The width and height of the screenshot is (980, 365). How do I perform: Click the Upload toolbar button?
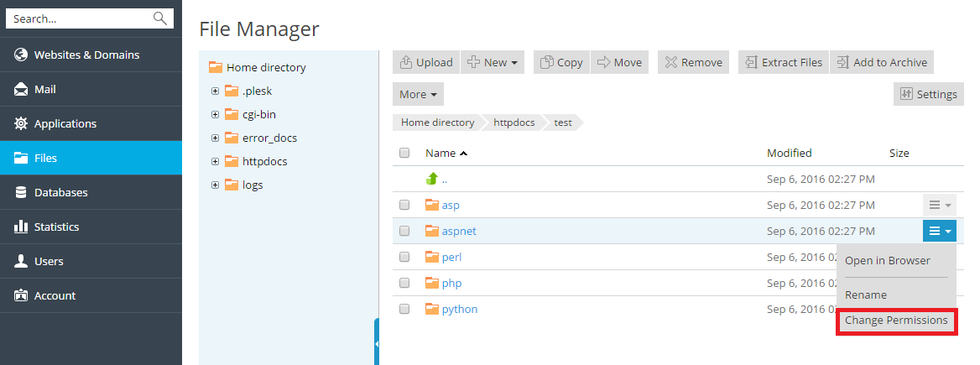point(425,62)
